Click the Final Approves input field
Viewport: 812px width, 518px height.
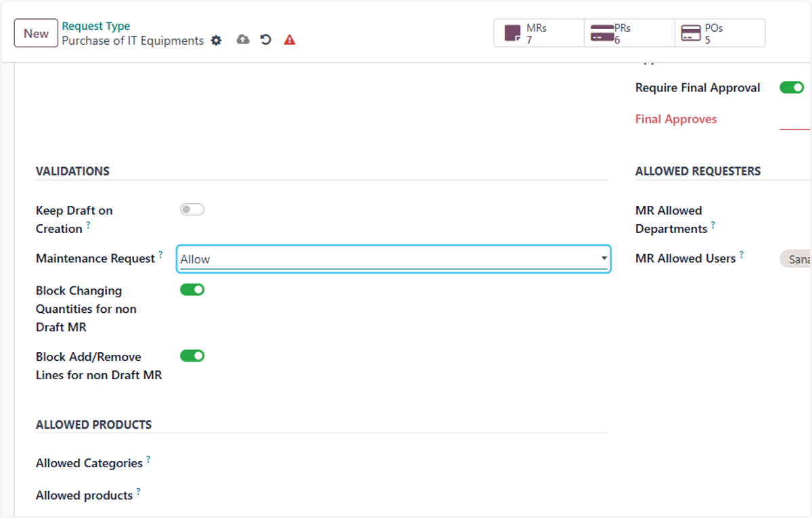tap(795, 120)
